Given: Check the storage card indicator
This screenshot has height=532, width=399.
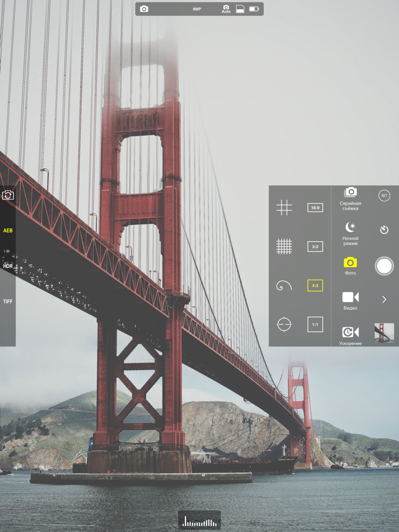Looking at the screenshot, I should [240, 9].
